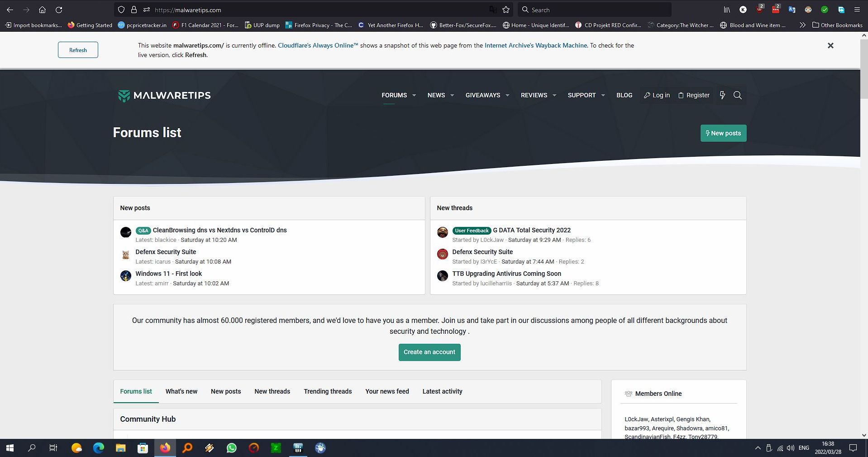
Task: Open the Windows 11 - First look thread
Action: click(x=169, y=274)
